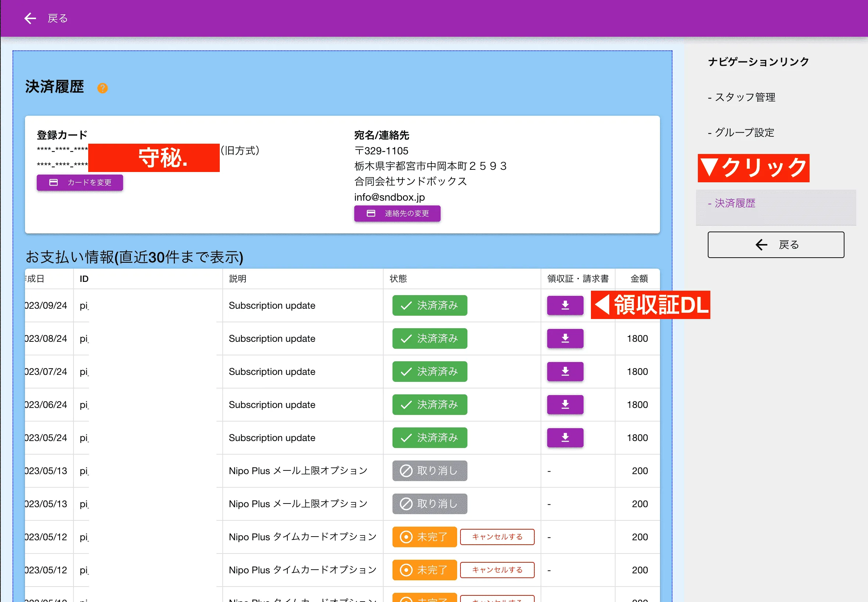Click the info@sndbox.jp email address

click(x=389, y=197)
